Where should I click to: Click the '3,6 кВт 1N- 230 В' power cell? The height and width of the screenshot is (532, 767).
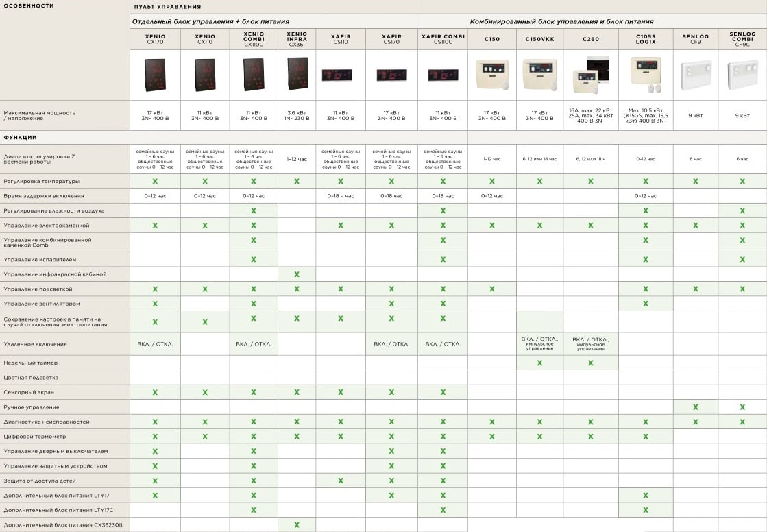pyautogui.click(x=297, y=115)
